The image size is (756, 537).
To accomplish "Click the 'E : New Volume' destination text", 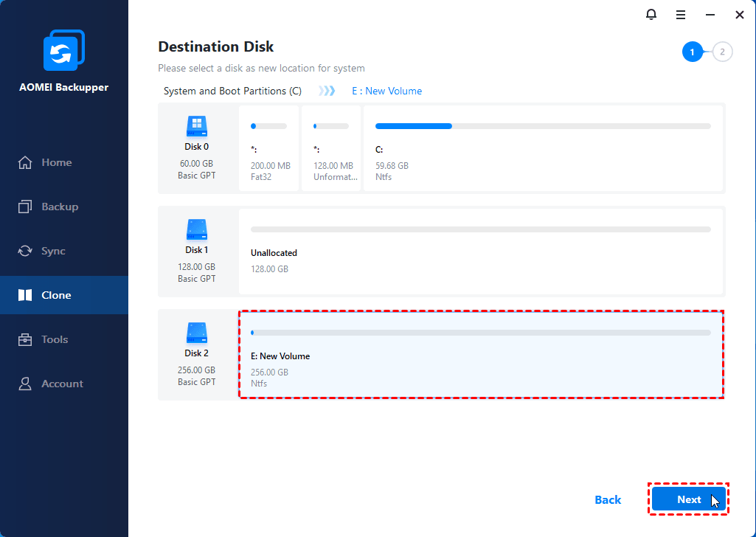I will point(386,91).
